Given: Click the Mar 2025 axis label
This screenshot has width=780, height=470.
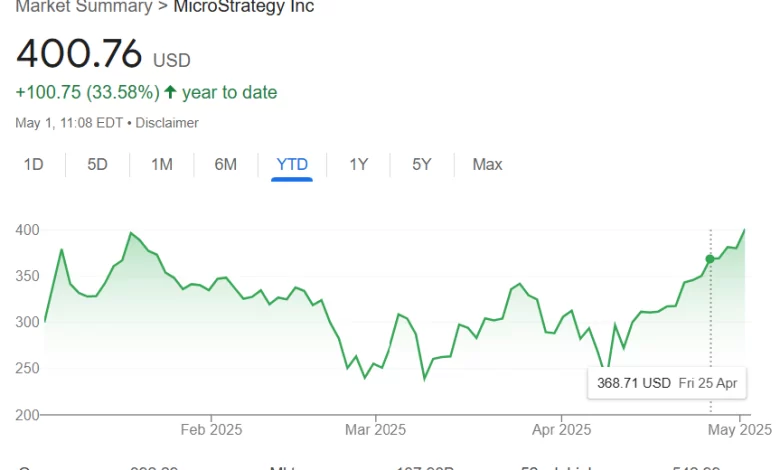Looking at the screenshot, I should [x=375, y=430].
